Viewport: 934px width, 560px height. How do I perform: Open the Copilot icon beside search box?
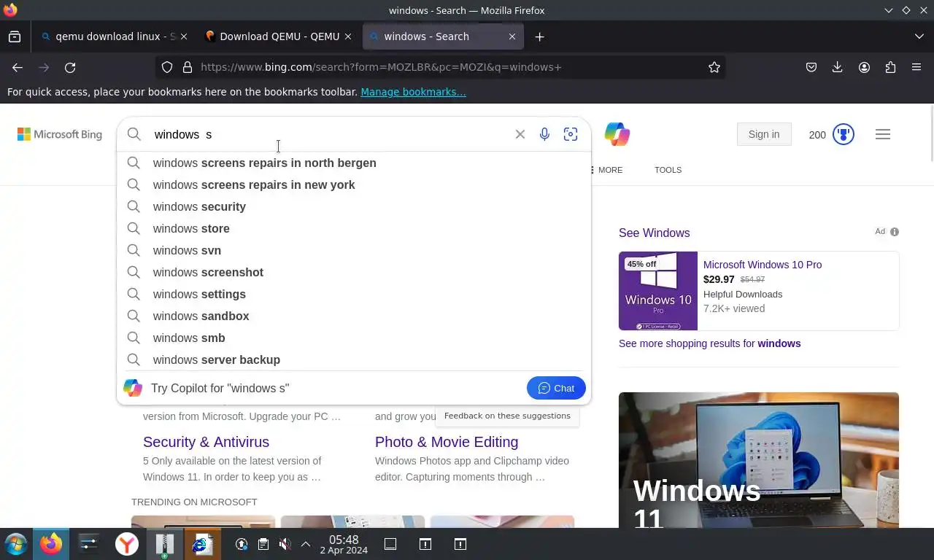click(617, 134)
